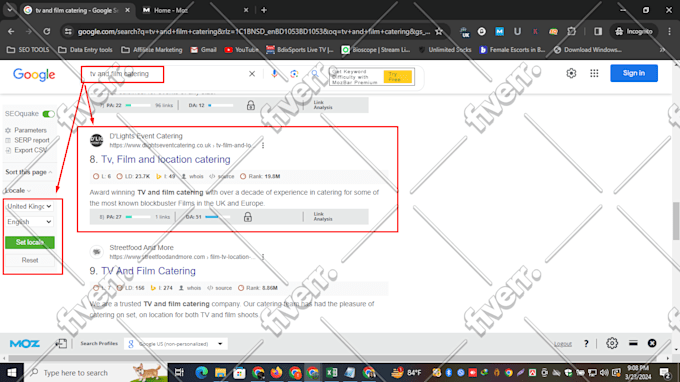The height and width of the screenshot is (382, 680).
Task: Close the MozBar toolbar
Action: coord(652,343)
